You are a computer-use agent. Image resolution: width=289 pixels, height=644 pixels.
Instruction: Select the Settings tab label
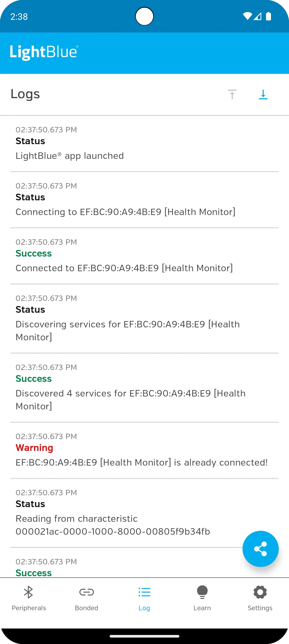coord(260,608)
